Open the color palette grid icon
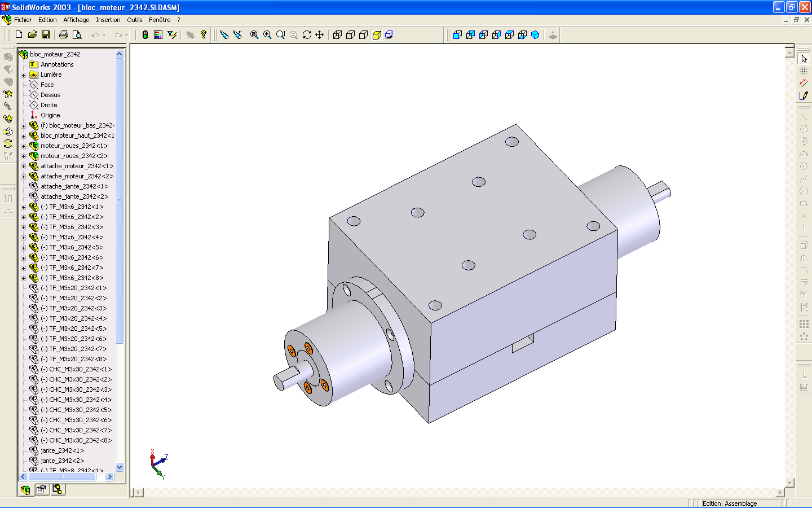 (x=158, y=35)
